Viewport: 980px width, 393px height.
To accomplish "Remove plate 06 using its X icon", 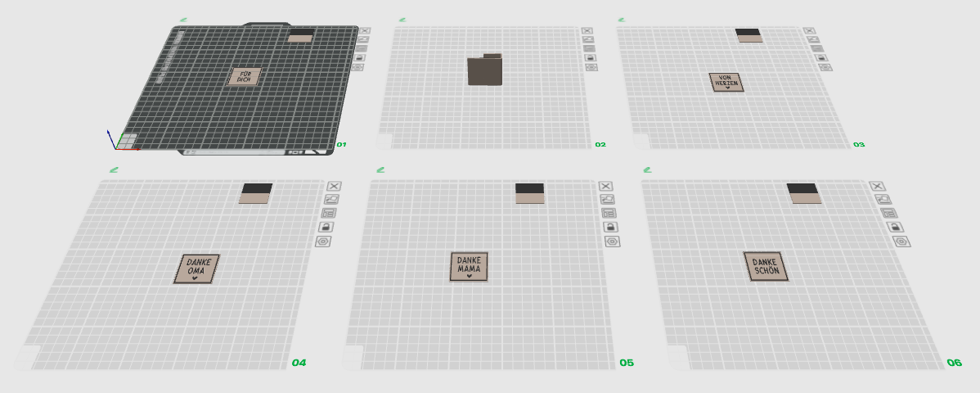I will click(878, 186).
